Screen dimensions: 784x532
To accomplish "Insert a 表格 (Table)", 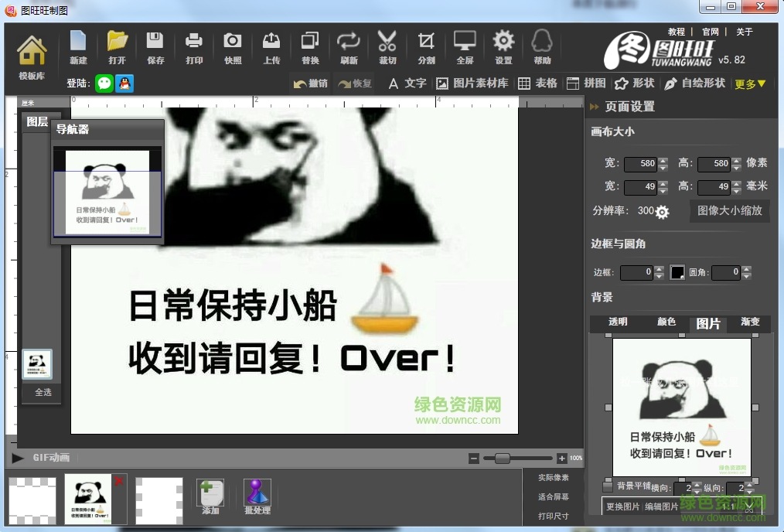I will click(x=538, y=84).
